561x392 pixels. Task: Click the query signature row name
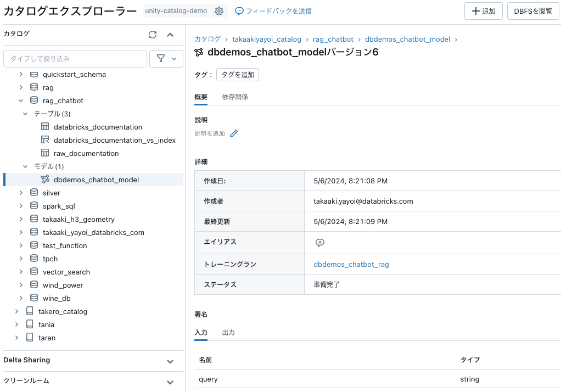[208, 379]
